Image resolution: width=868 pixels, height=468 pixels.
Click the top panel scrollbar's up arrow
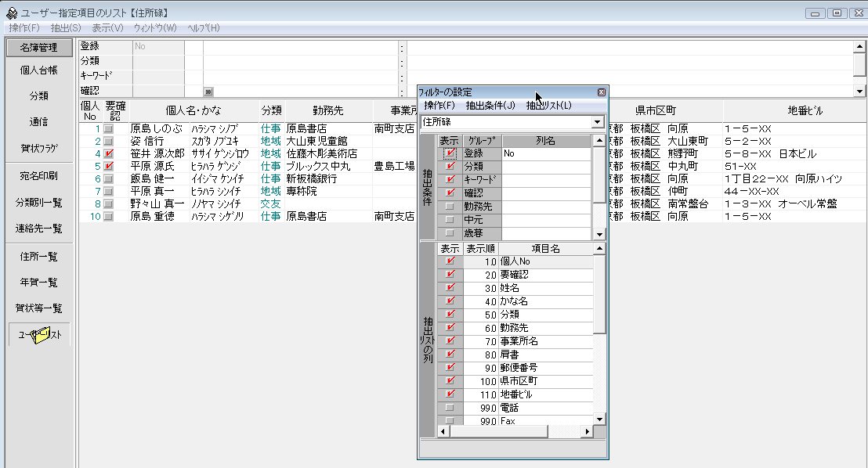click(x=860, y=46)
